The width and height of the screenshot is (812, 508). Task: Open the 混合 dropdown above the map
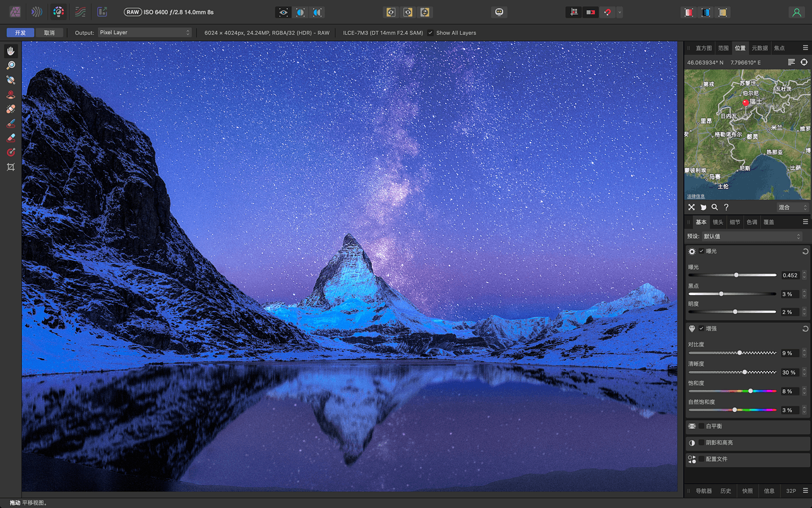point(792,207)
